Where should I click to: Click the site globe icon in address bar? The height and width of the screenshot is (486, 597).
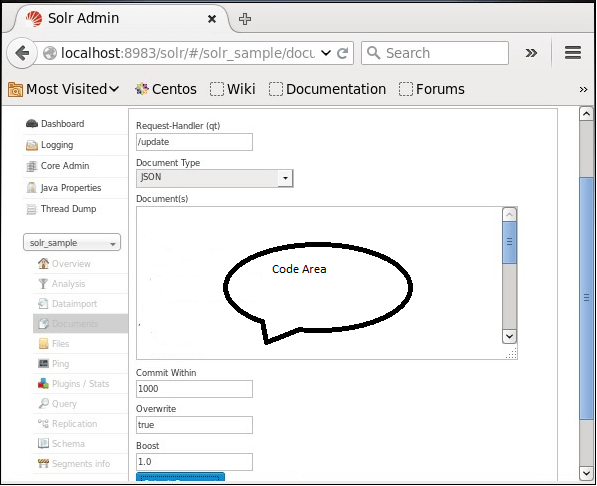[50, 53]
